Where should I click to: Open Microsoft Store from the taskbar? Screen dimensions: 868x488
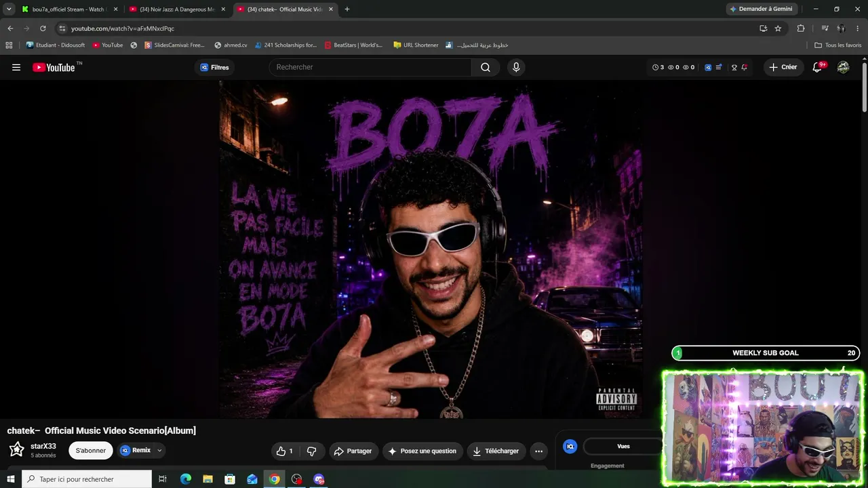click(x=230, y=479)
